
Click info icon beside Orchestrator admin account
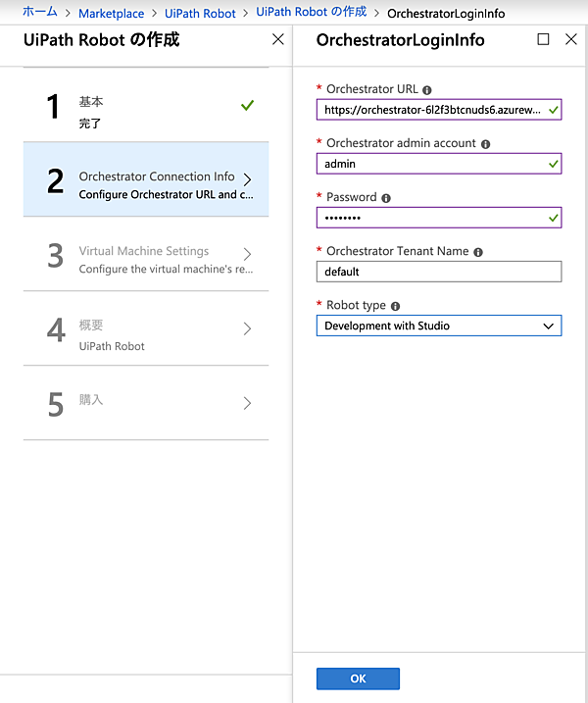[486, 143]
